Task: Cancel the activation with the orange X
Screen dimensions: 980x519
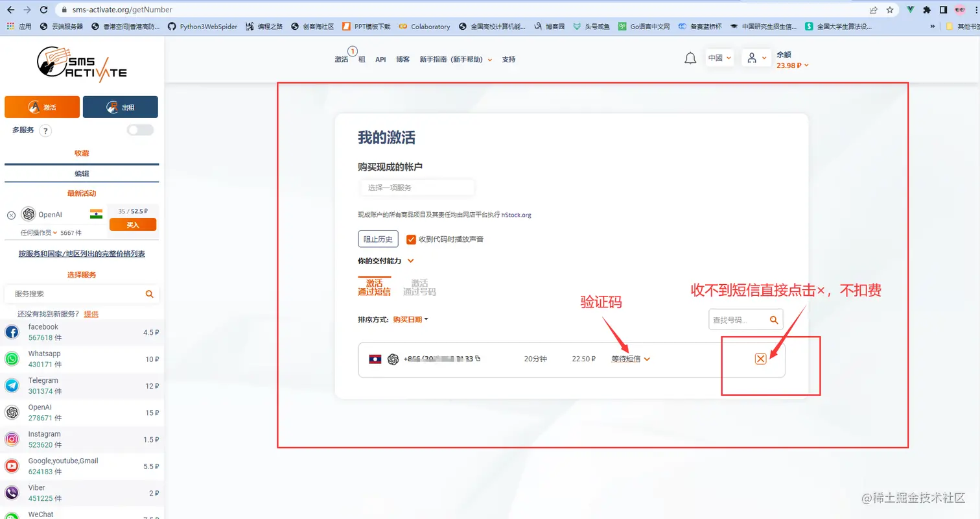Action: 760,358
